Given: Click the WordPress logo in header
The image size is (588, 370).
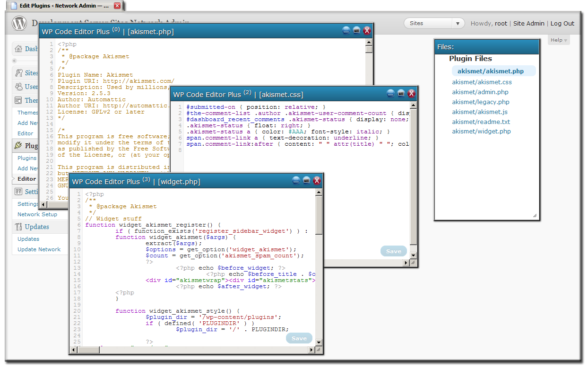Looking at the screenshot, I should pyautogui.click(x=19, y=23).
